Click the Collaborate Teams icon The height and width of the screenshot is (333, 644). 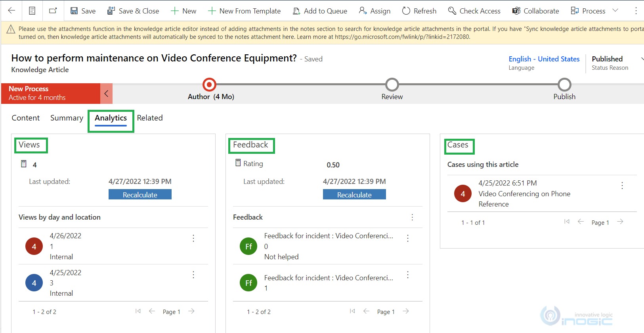coord(516,11)
